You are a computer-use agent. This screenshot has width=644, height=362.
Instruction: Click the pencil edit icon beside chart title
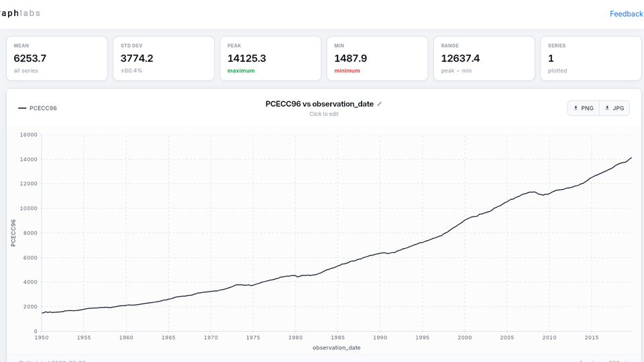pos(380,104)
